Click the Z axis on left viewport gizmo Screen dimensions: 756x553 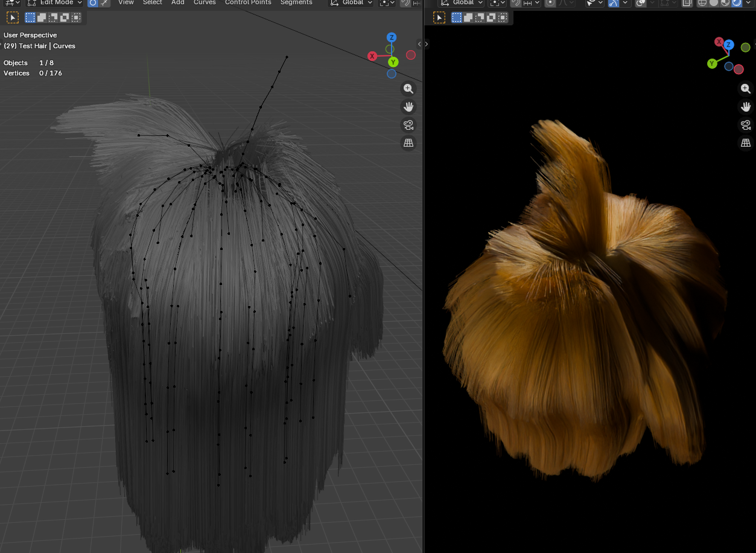point(392,37)
